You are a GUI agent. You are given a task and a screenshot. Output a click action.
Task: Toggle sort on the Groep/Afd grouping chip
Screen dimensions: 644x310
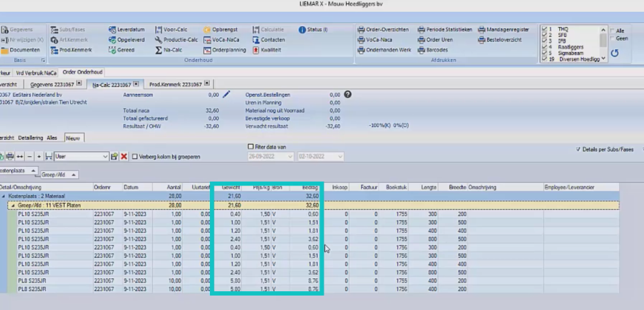[x=59, y=175]
